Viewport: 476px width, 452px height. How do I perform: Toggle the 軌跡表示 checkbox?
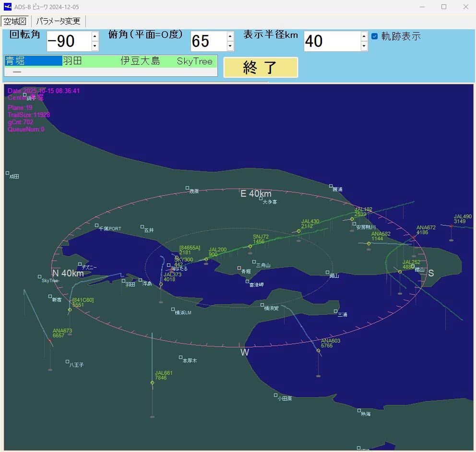pos(375,36)
